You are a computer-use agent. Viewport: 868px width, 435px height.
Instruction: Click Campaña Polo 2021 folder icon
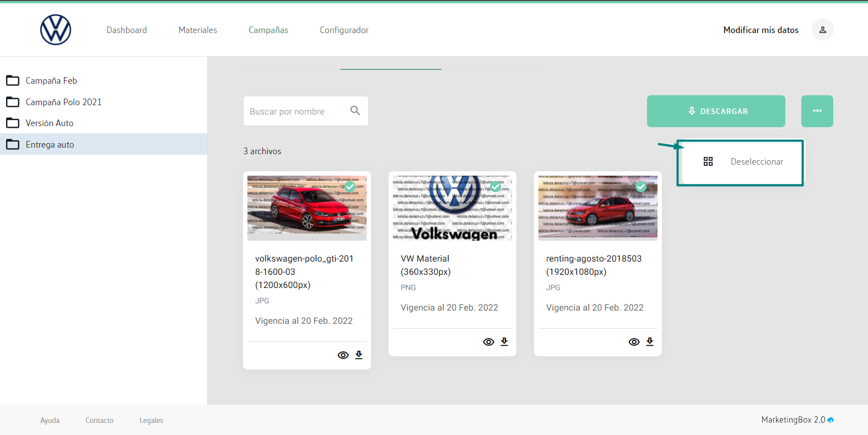13,102
